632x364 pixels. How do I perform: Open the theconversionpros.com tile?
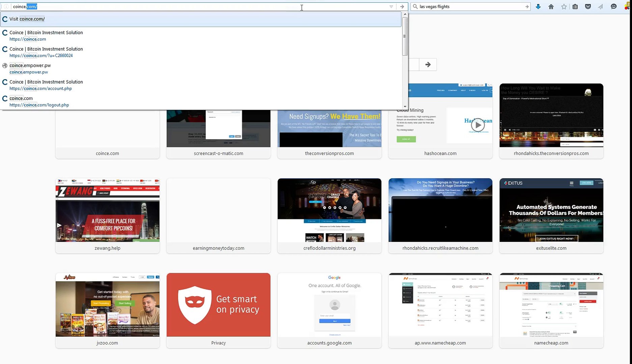(x=329, y=134)
